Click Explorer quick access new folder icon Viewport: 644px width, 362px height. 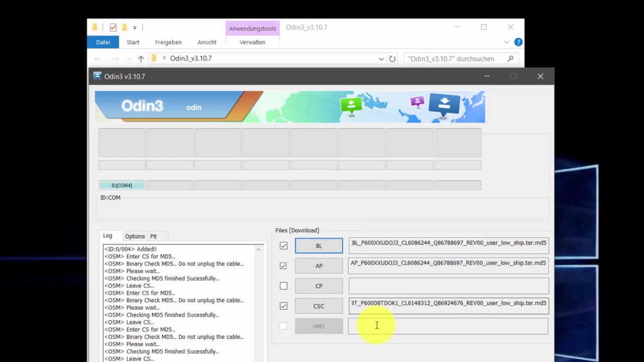pos(124,27)
